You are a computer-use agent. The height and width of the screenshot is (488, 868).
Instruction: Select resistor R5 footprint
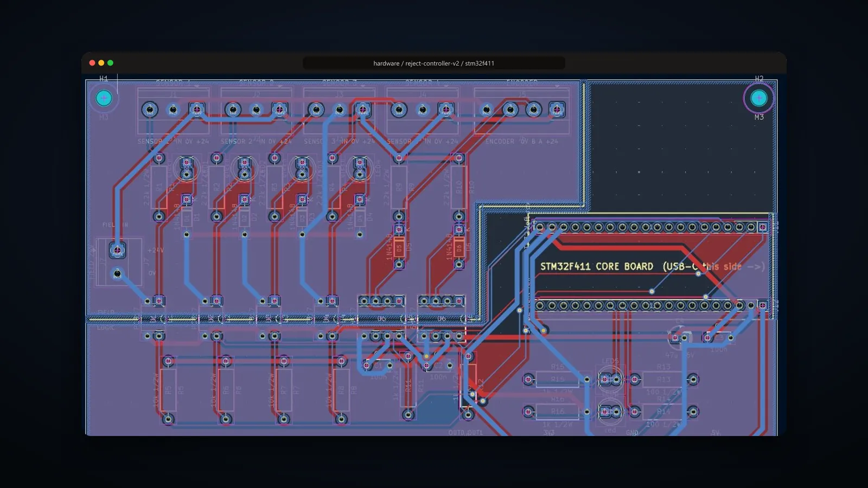pyautogui.click(x=168, y=390)
